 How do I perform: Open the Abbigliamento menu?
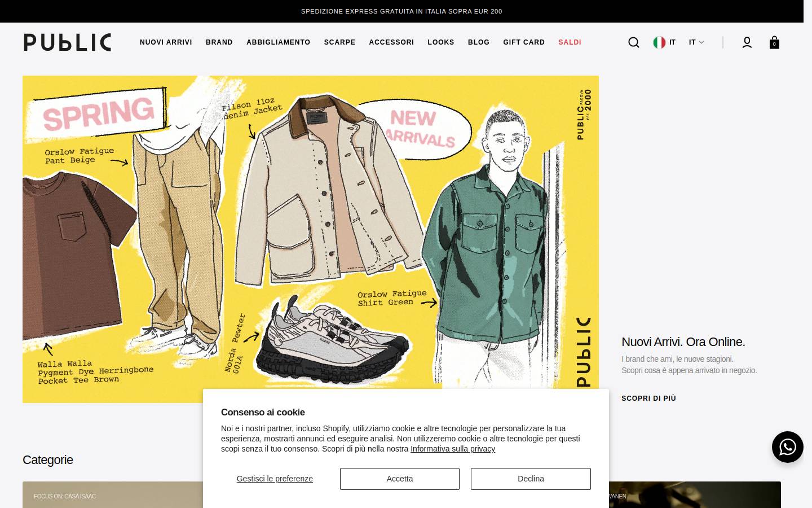tap(279, 42)
